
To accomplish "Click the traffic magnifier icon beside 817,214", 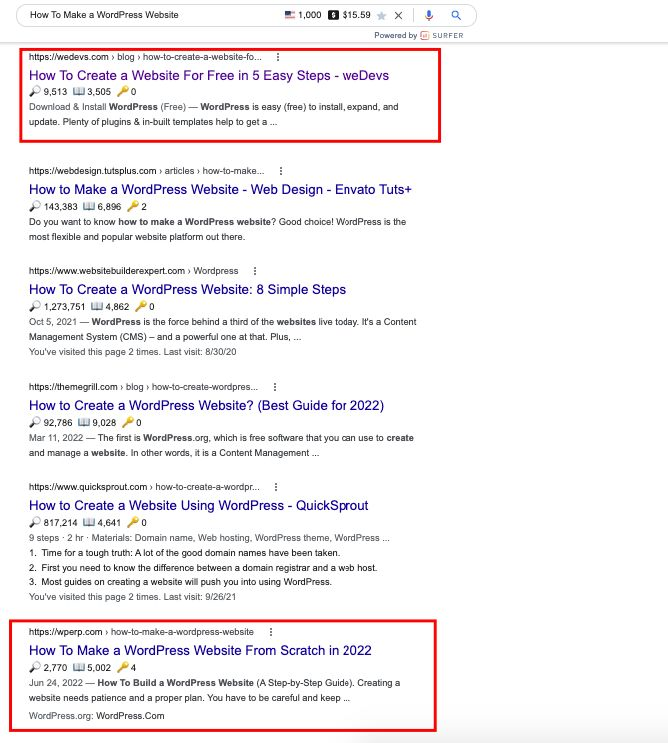I will [x=35, y=522].
